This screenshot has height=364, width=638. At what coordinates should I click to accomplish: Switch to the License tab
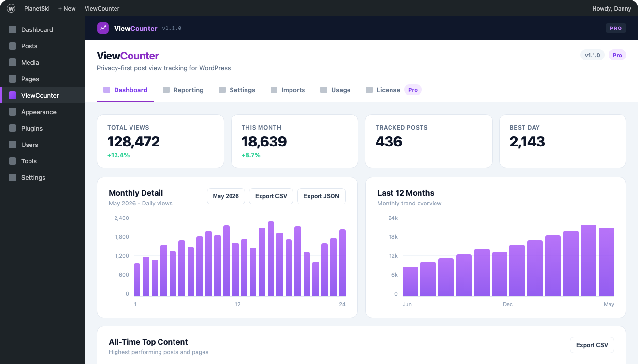point(394,90)
